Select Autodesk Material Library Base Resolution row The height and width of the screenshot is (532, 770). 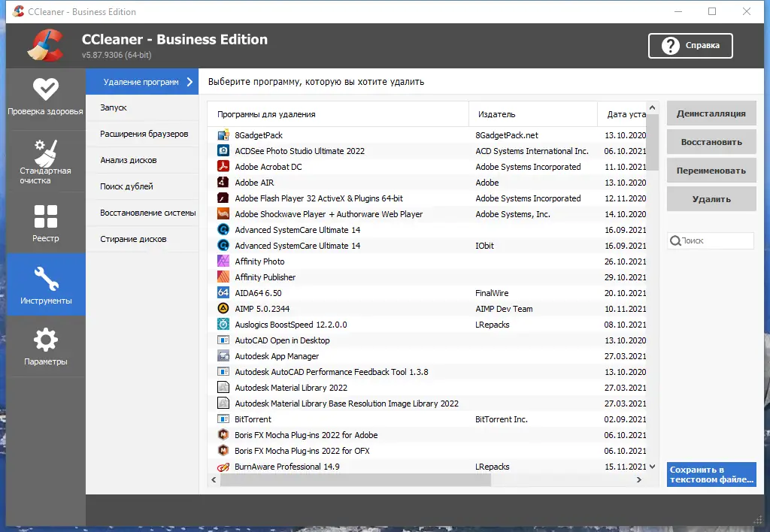point(427,404)
